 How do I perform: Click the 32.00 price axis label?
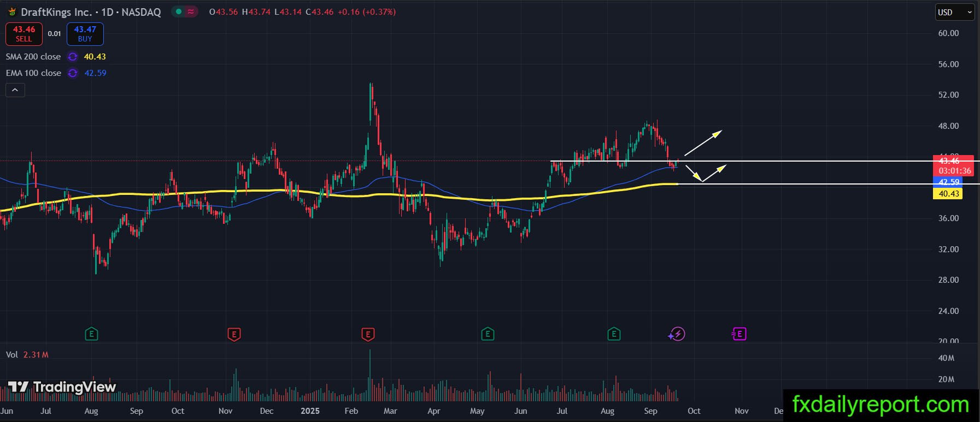(x=948, y=249)
